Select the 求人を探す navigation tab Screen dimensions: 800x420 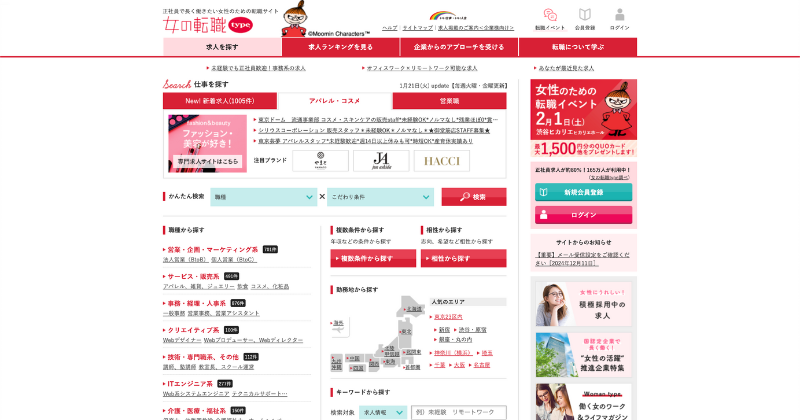click(222, 47)
